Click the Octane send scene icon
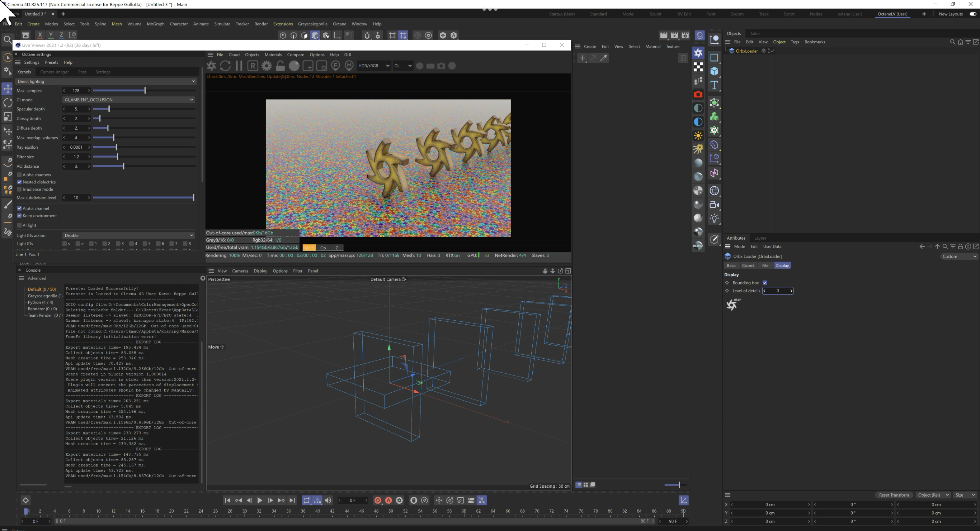The width and height of the screenshot is (980, 531). click(212, 66)
